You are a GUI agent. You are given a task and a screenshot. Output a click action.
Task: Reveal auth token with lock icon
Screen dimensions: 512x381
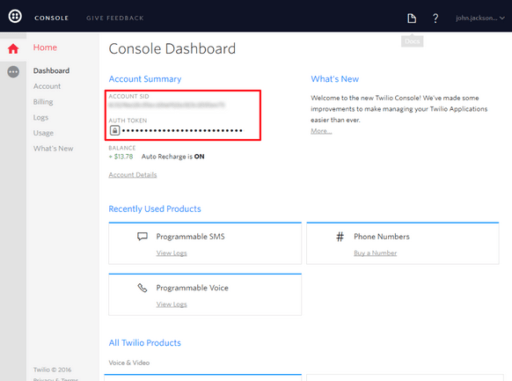point(115,130)
